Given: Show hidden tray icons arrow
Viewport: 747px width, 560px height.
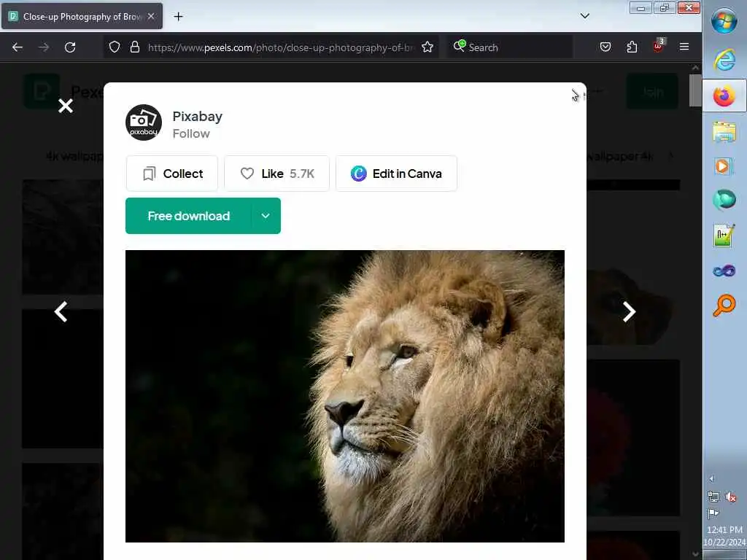Looking at the screenshot, I should point(712,478).
